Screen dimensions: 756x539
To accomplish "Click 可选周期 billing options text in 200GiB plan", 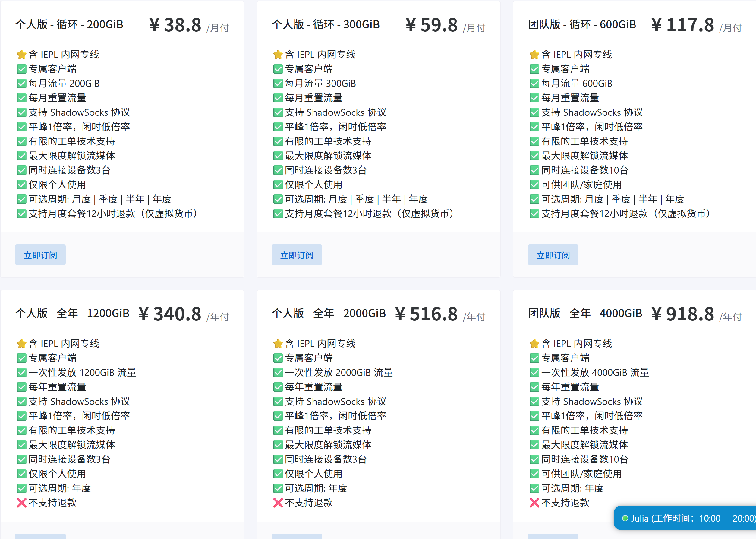I will 100,199.
